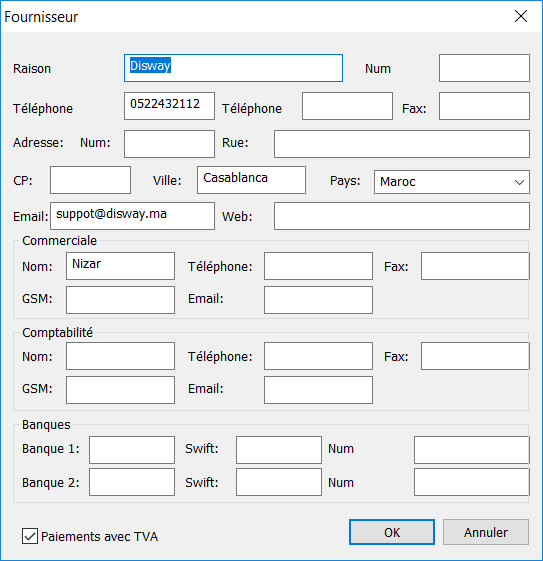Click the Email field with suppot@disway.ma

point(132,216)
